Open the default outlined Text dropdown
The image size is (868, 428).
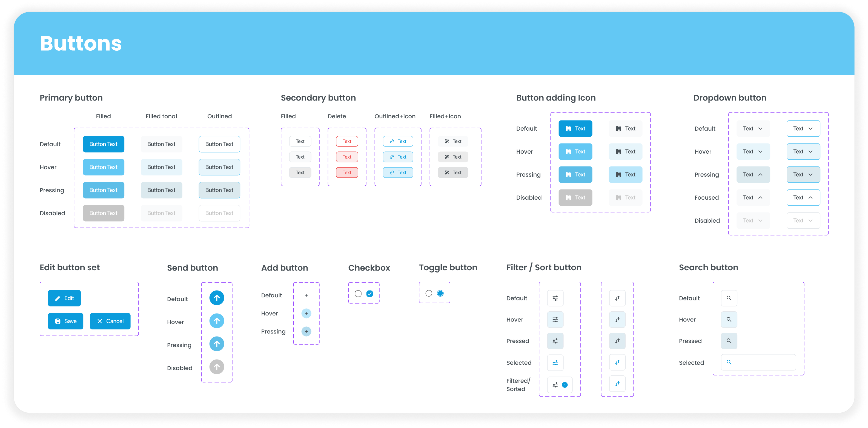pos(803,129)
